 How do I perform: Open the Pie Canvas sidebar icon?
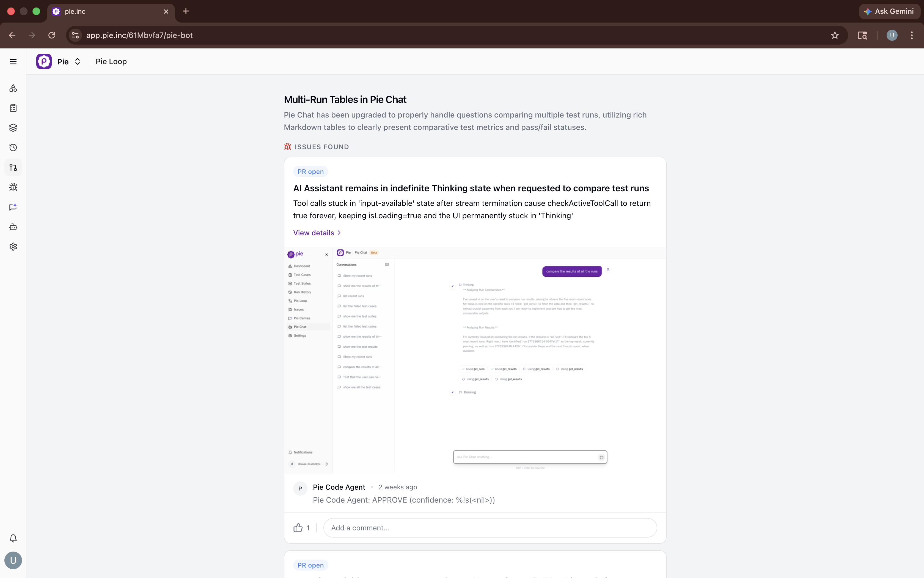13,207
